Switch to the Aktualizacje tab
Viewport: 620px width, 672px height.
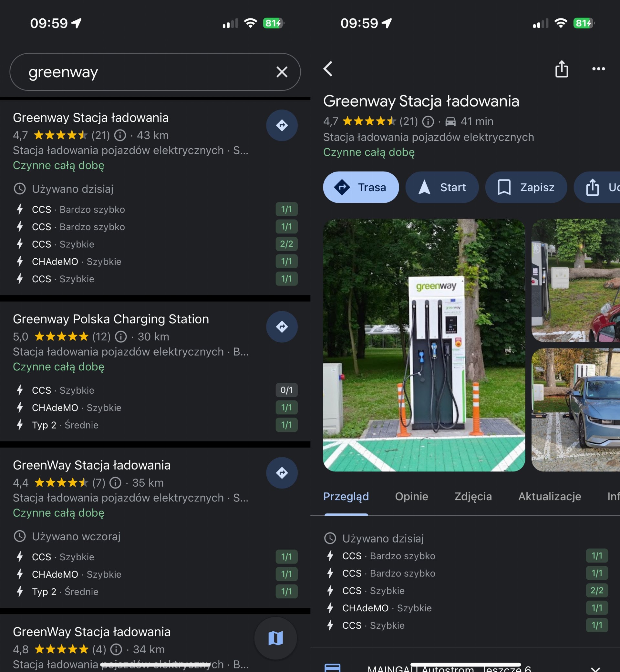pos(550,497)
